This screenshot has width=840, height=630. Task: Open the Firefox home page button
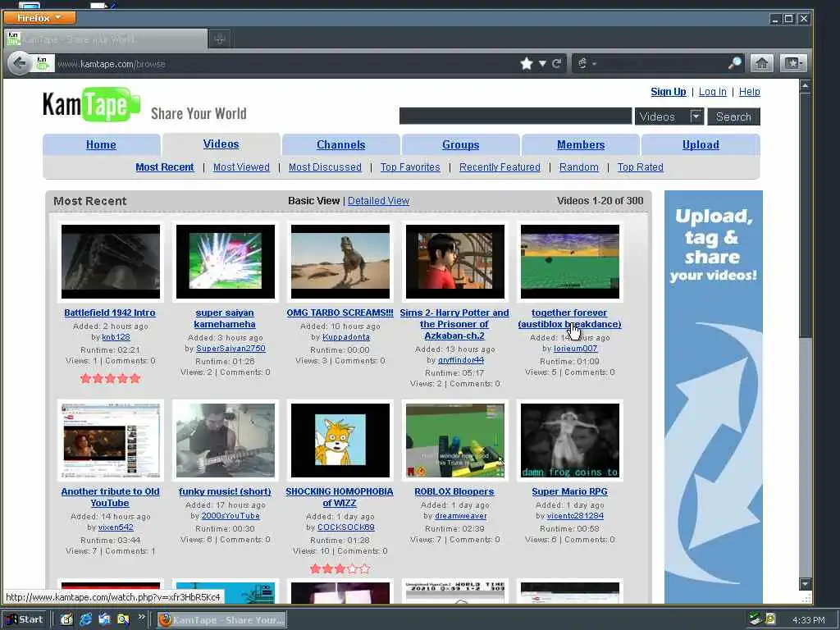coord(761,63)
